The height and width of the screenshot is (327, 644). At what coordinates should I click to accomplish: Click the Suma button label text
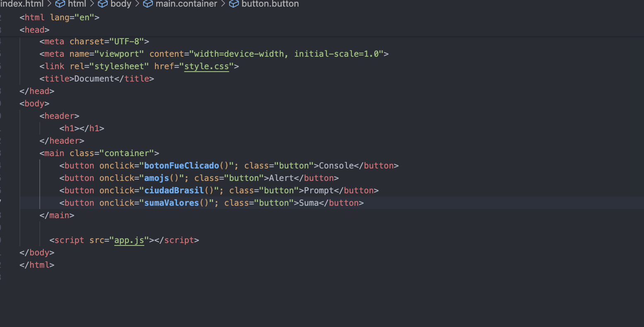coord(309,203)
